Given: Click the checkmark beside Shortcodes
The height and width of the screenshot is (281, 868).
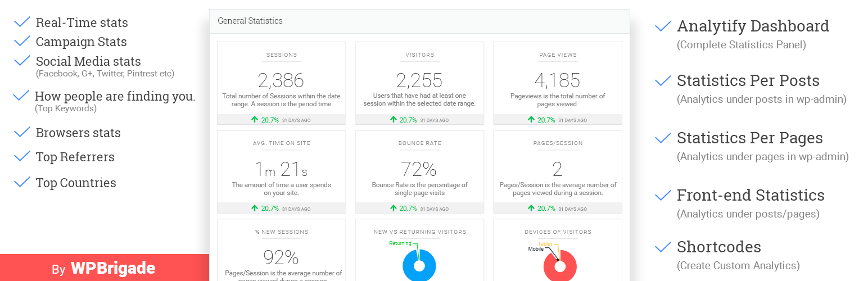Looking at the screenshot, I should 663,247.
